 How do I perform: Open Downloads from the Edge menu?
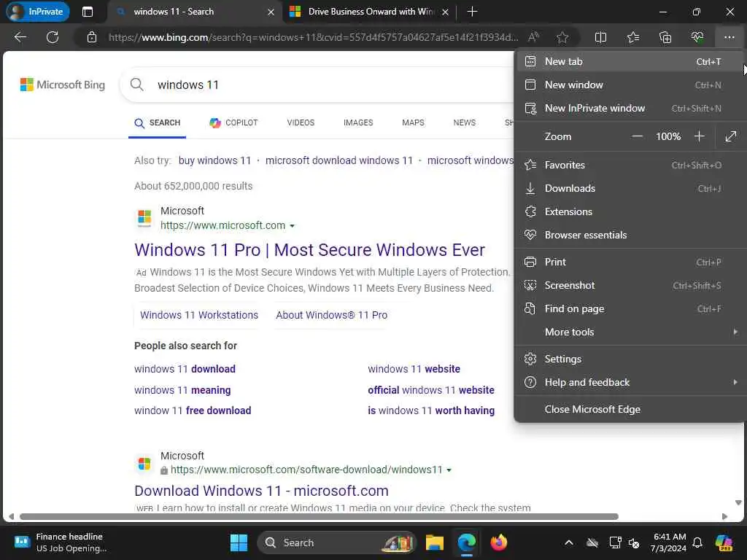[x=629, y=188]
